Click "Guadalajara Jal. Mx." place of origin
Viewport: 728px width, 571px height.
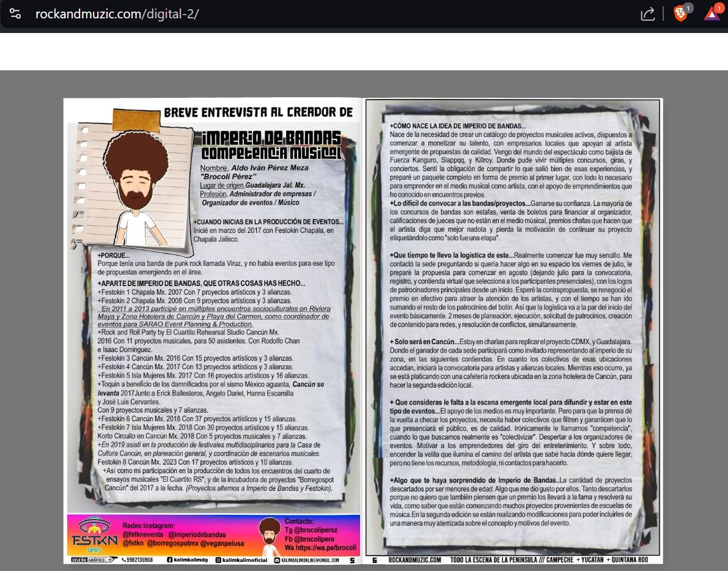coord(275,185)
